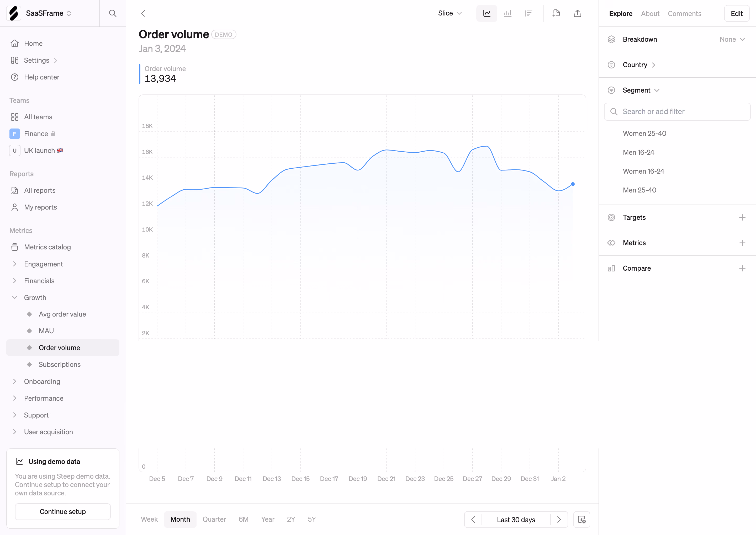756x535 pixels.
Task: Go to previous date range period
Action: (473, 520)
